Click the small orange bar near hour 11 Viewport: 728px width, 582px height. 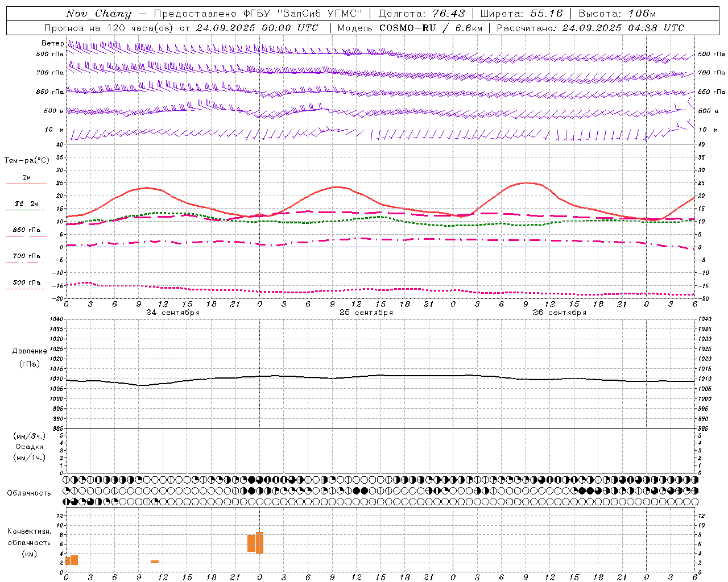pos(155,562)
